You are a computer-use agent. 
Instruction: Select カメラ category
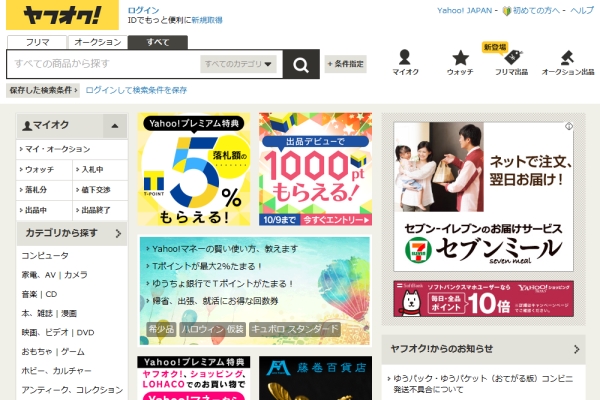click(76, 275)
